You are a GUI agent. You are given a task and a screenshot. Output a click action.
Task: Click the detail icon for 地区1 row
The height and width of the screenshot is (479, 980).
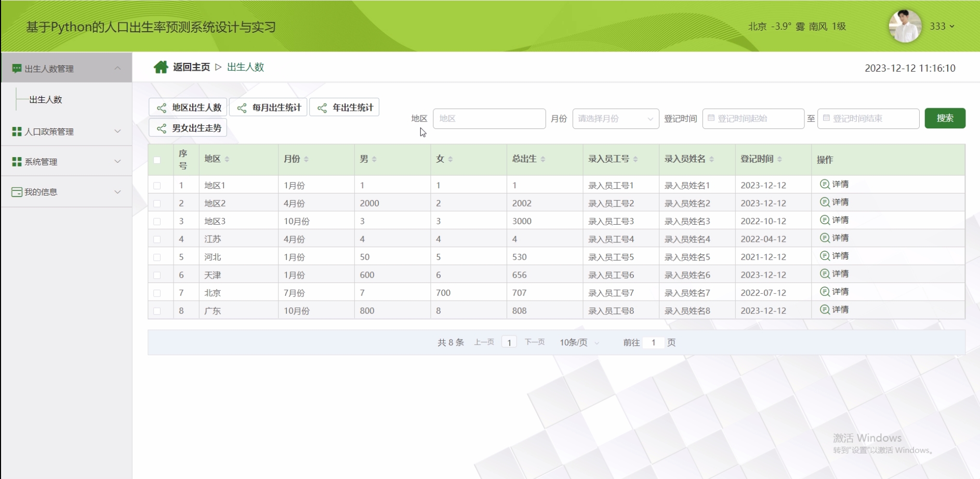click(824, 184)
